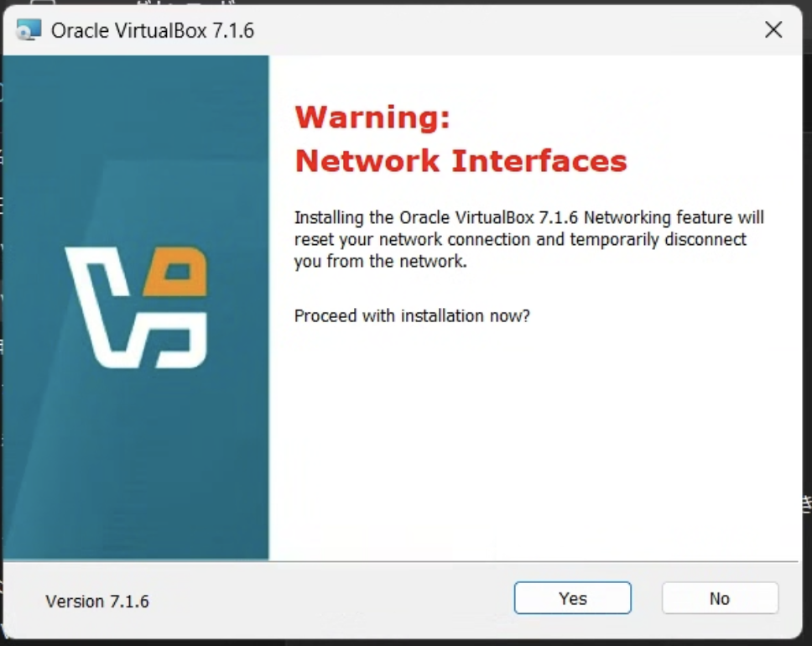Click the "Version 7.1.6" footer label
Image resolution: width=812 pixels, height=646 pixels.
[x=97, y=602]
